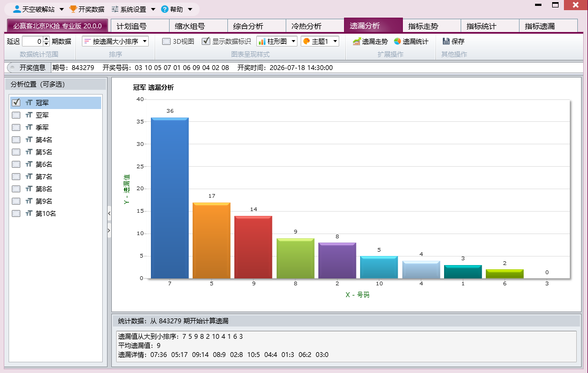Open 遗漏统计 pie chart icon

point(398,41)
